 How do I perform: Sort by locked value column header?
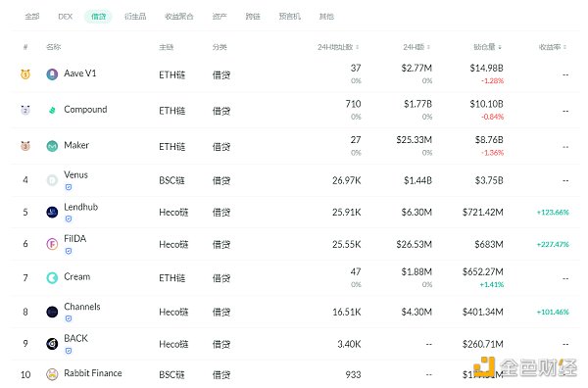tap(487, 47)
